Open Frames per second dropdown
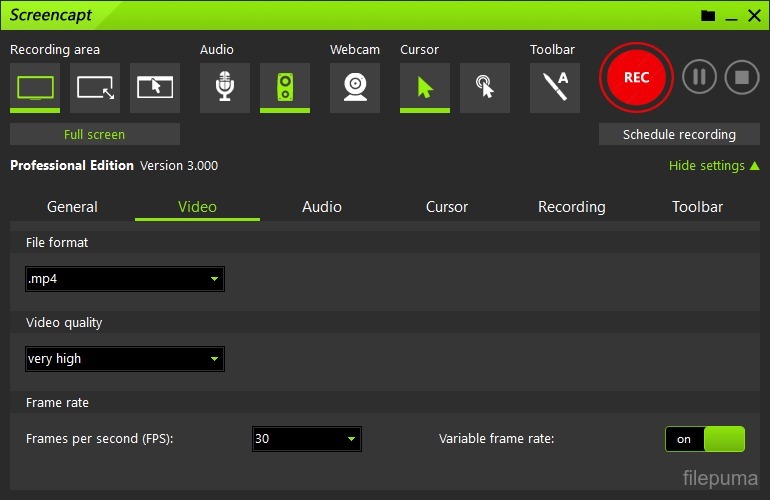Viewport: 770px width, 500px height. (x=306, y=439)
